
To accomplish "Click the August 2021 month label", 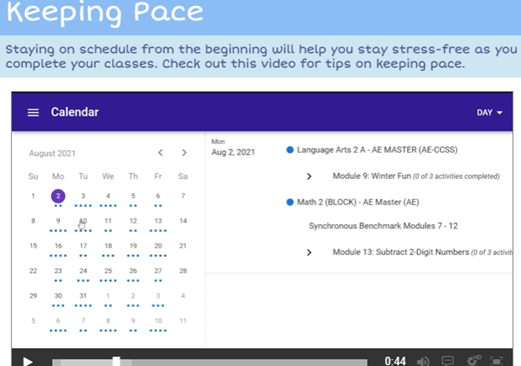I will [52, 153].
